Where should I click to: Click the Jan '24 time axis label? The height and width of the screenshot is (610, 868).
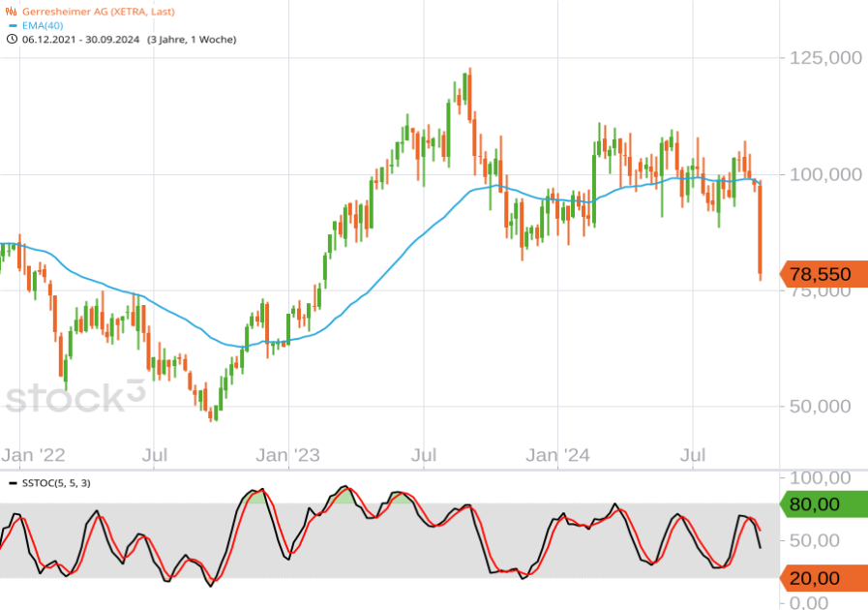click(557, 455)
